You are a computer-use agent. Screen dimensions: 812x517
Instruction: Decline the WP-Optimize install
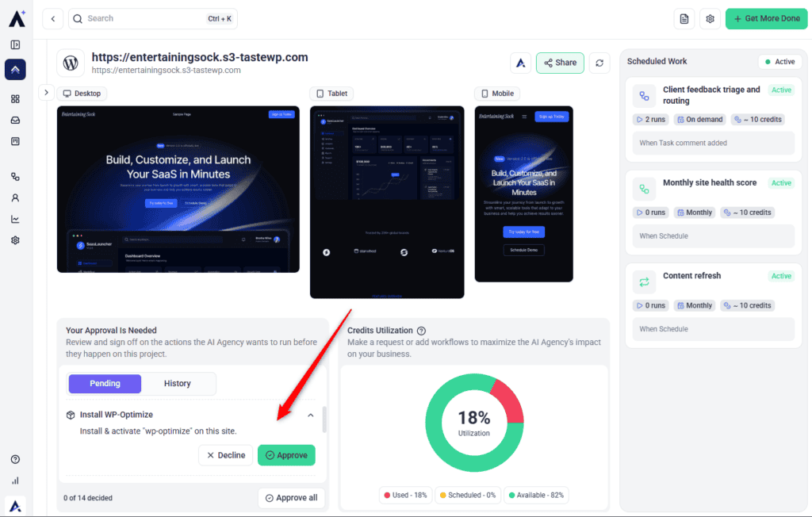pyautogui.click(x=226, y=455)
